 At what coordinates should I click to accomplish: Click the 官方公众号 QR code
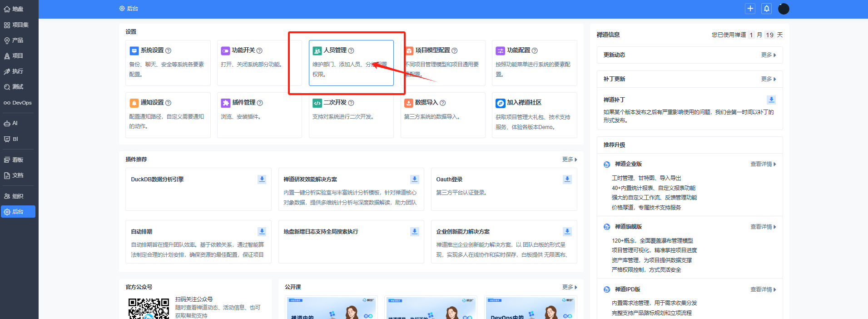pos(149,309)
